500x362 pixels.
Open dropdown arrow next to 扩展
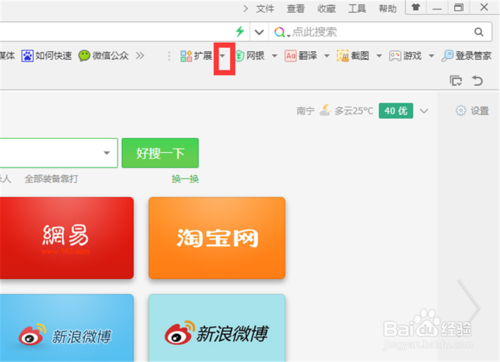point(222,56)
